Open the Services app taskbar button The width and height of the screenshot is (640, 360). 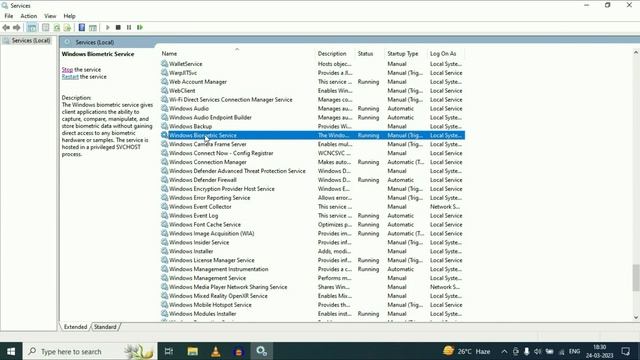click(262, 351)
